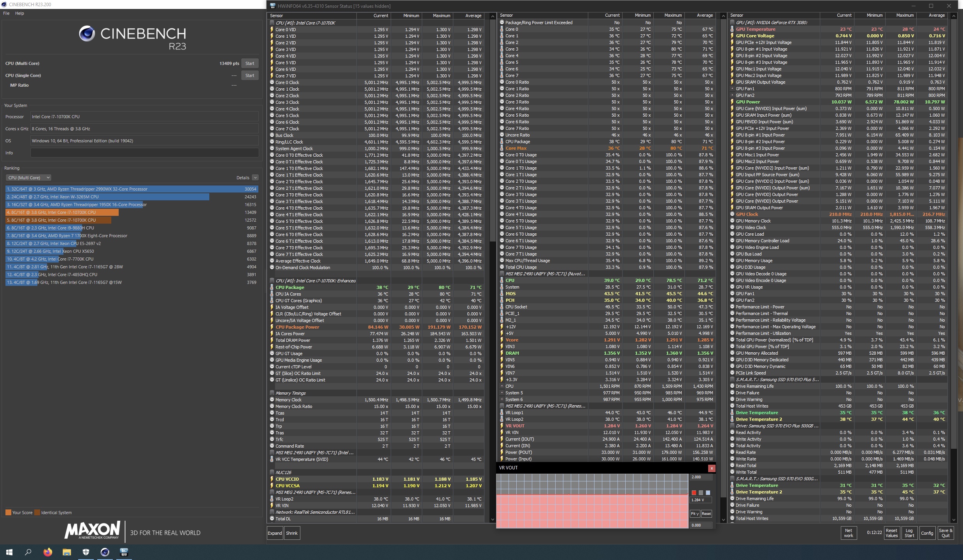
Task: Click the light blue grid color swatch
Action: click(708, 493)
